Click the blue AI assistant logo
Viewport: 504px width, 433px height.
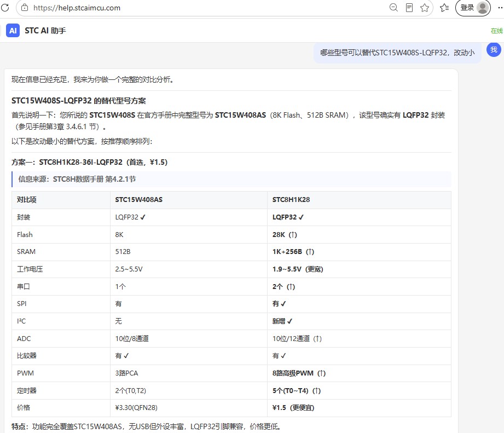pyautogui.click(x=13, y=31)
